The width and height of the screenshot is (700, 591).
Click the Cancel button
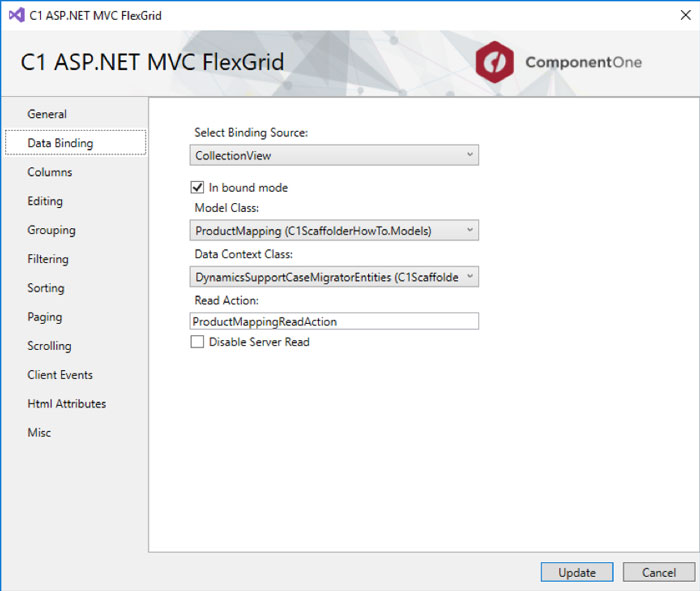(658, 572)
